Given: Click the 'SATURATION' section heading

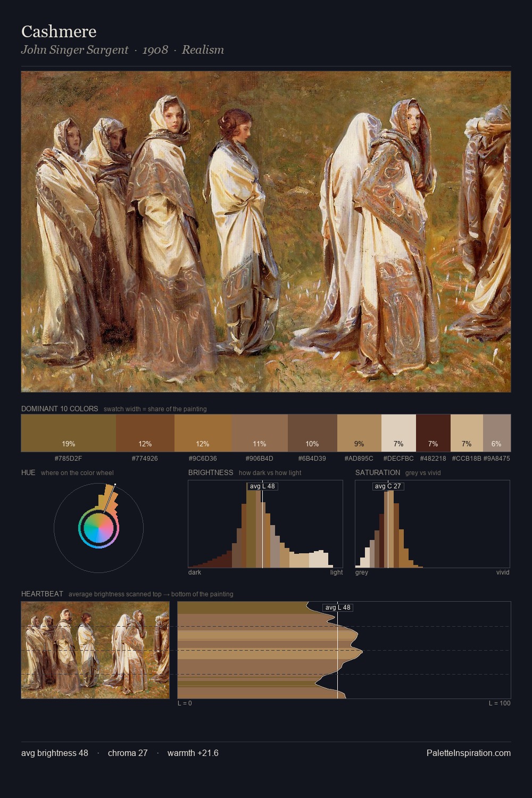Looking at the screenshot, I should click(378, 473).
